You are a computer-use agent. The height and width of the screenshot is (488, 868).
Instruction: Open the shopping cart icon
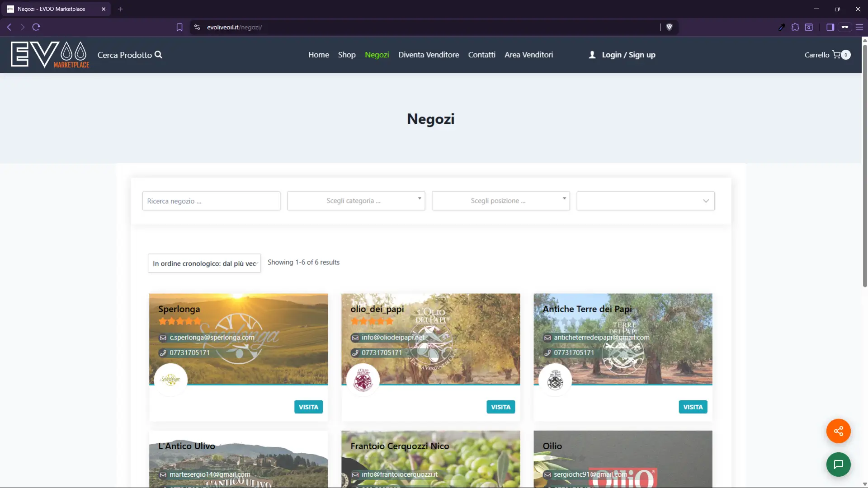836,55
